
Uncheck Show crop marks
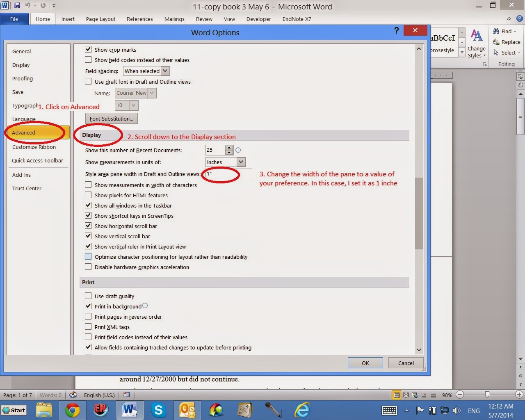tap(88, 49)
